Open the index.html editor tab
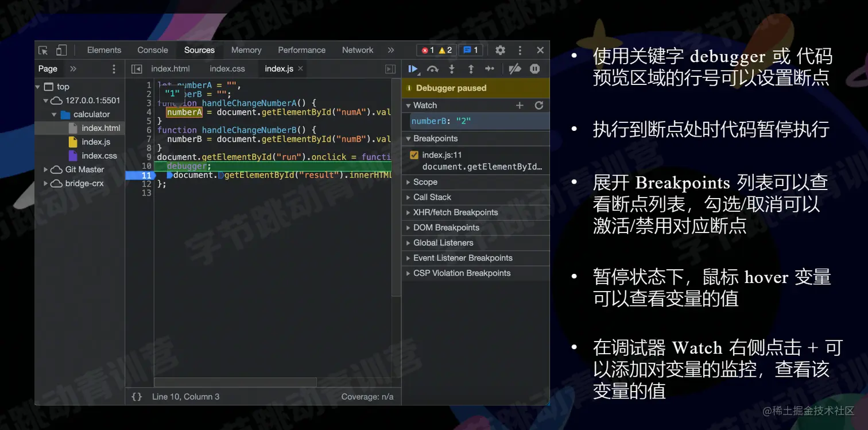The image size is (868, 430). coord(170,69)
